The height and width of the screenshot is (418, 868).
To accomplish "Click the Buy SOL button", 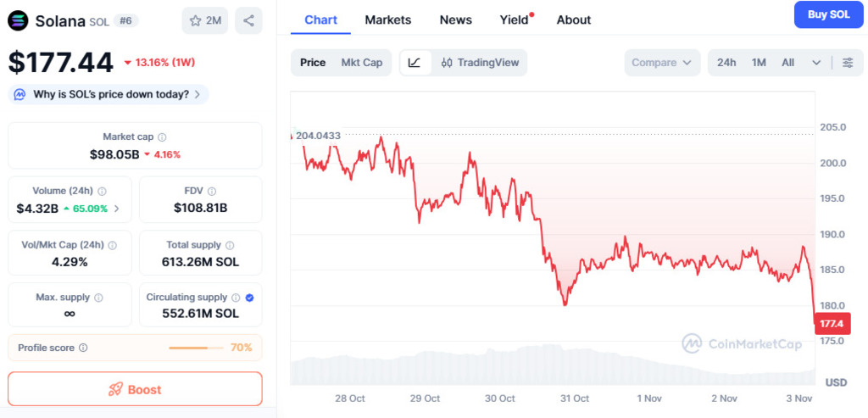I will coord(828,14).
